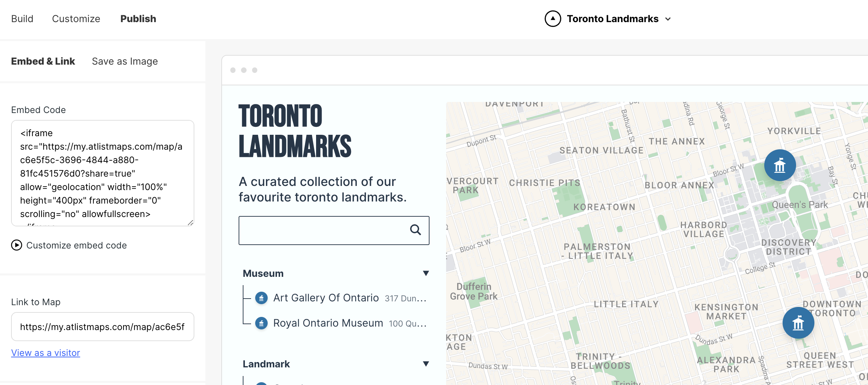Image resolution: width=868 pixels, height=385 pixels.
Task: Click the play icon beside Customize embed code
Action: click(17, 245)
